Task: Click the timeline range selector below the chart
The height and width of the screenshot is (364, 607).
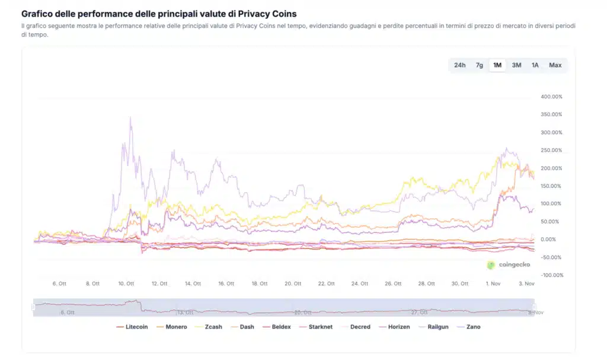Action: (285, 305)
